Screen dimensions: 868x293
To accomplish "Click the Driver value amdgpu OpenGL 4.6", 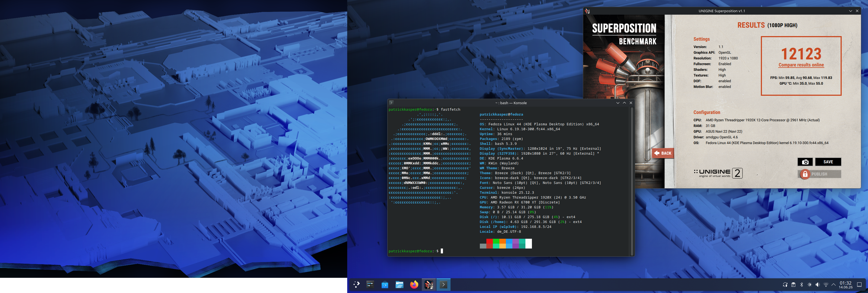I will pyautogui.click(x=722, y=137).
